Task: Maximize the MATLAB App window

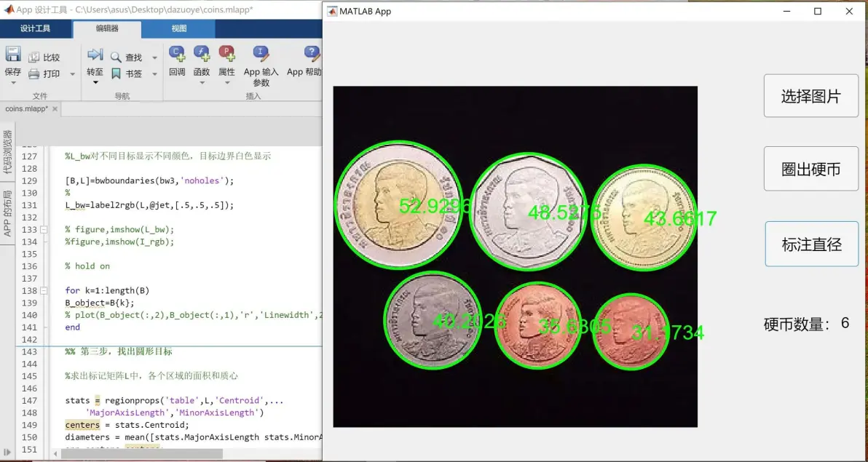Action: [818, 11]
